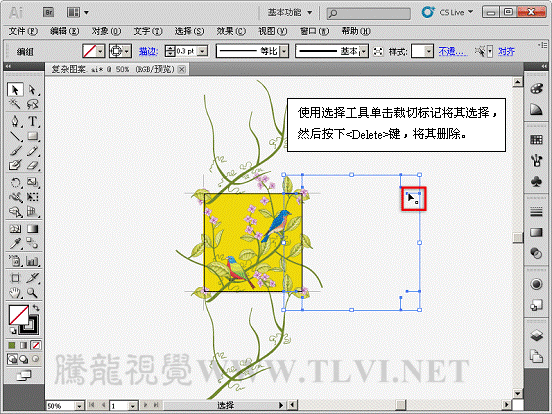The image size is (552, 414).
Task: Select the Eyedropper tool
Action: [15, 243]
